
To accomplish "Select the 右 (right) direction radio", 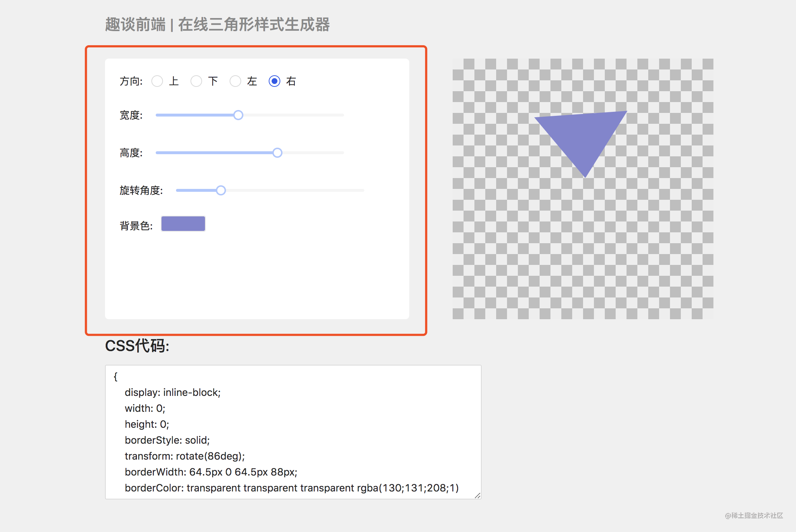I will [275, 81].
